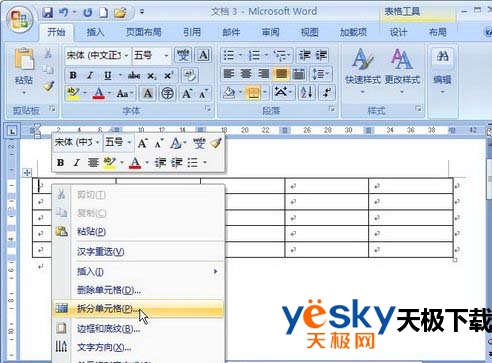Click the Shading paint bucket icon
Image resolution: width=492 pixels, height=363 pixels.
tap(229, 93)
